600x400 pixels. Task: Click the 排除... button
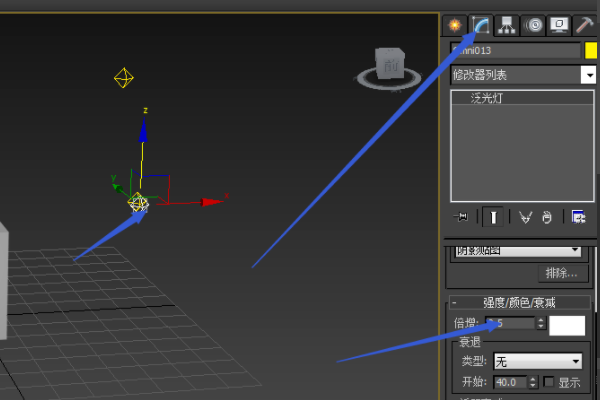(560, 273)
